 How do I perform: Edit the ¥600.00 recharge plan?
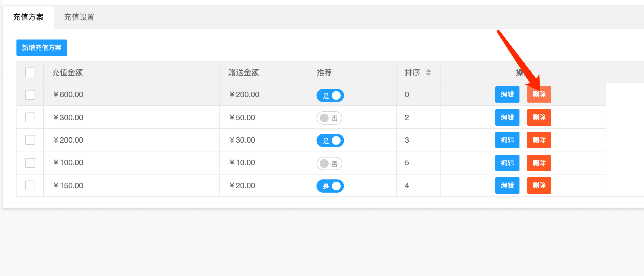click(x=507, y=94)
